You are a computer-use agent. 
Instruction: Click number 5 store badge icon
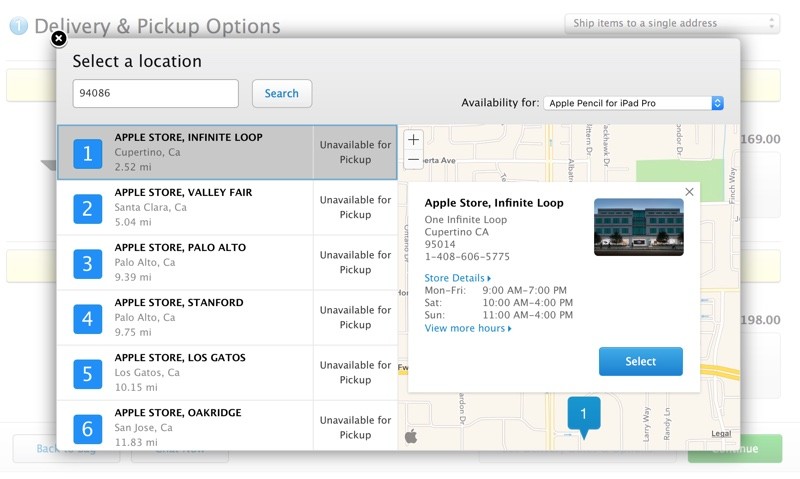click(x=88, y=374)
